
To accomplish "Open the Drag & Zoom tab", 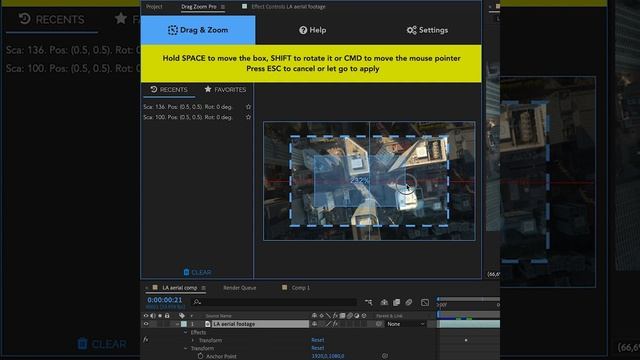I will (x=198, y=30).
